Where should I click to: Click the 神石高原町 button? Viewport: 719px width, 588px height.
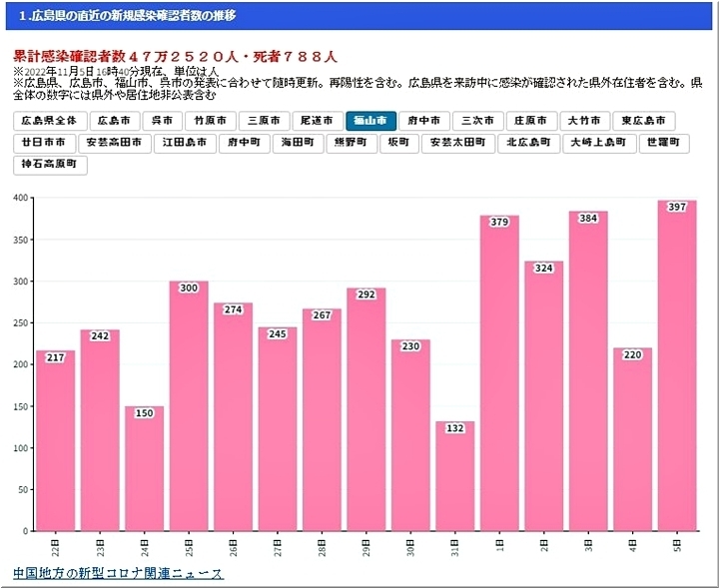(x=50, y=165)
